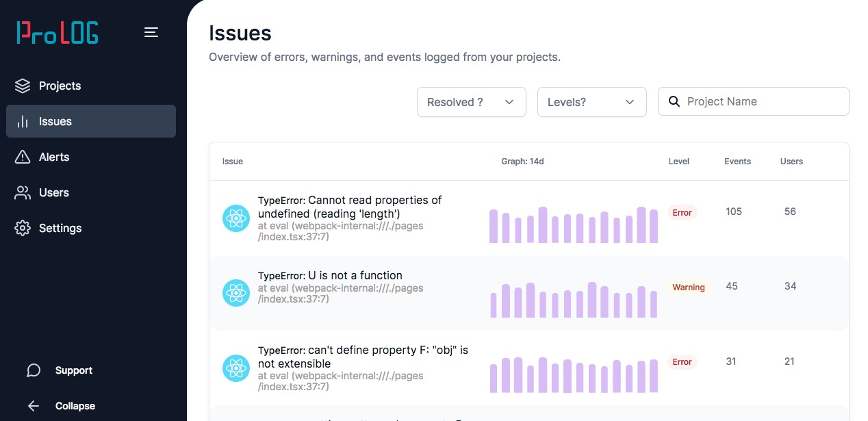868x421 pixels.
Task: Open the Alerts menu item
Action: (x=91, y=157)
